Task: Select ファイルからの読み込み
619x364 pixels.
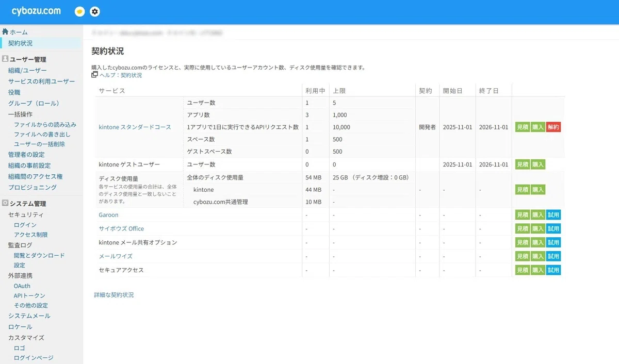Action: 45,125
